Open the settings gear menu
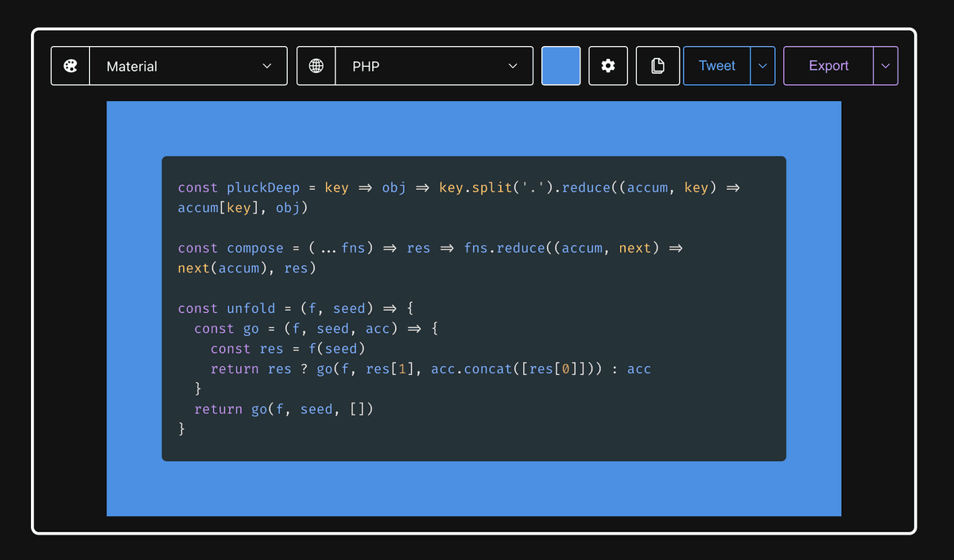The image size is (954, 560). click(608, 66)
